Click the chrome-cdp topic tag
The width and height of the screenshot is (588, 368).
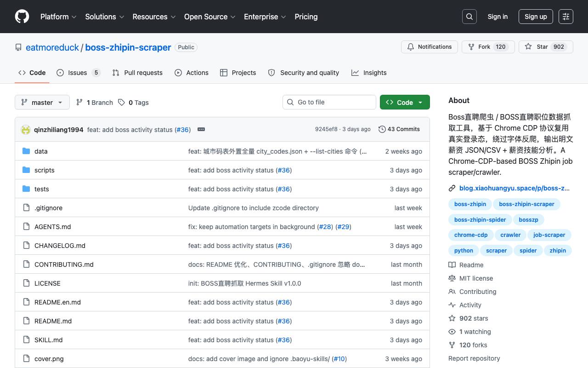(x=471, y=235)
